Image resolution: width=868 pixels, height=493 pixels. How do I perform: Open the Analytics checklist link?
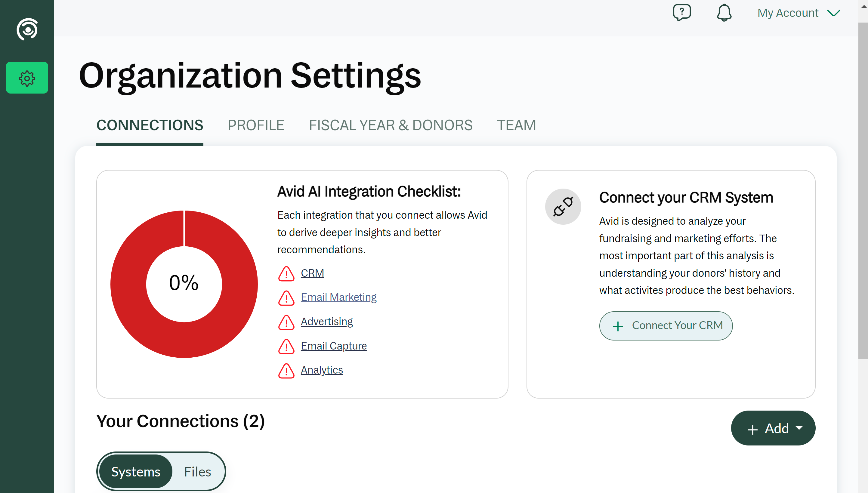click(322, 370)
